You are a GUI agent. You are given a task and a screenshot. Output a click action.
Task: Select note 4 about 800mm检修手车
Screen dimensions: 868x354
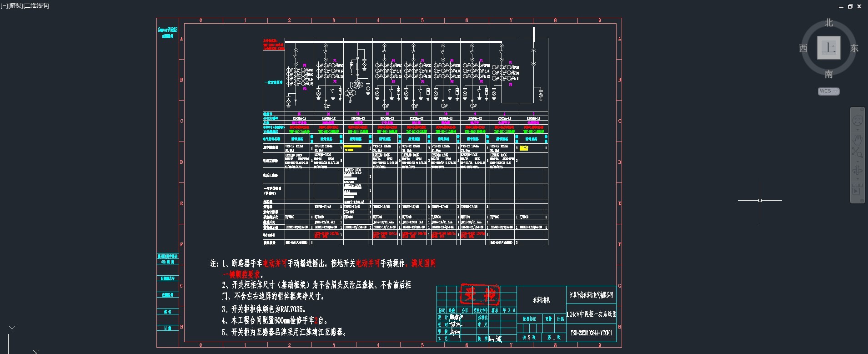pos(275,320)
